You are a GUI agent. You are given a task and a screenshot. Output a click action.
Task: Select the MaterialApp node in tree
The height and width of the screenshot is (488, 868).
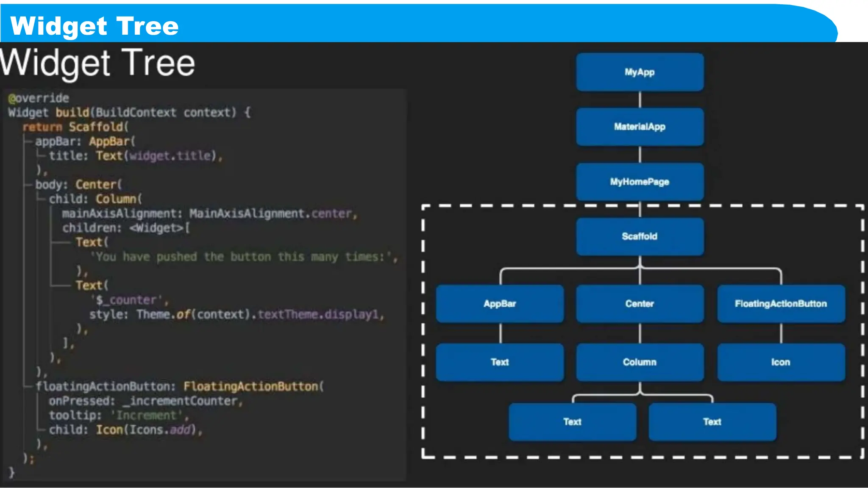[640, 127]
